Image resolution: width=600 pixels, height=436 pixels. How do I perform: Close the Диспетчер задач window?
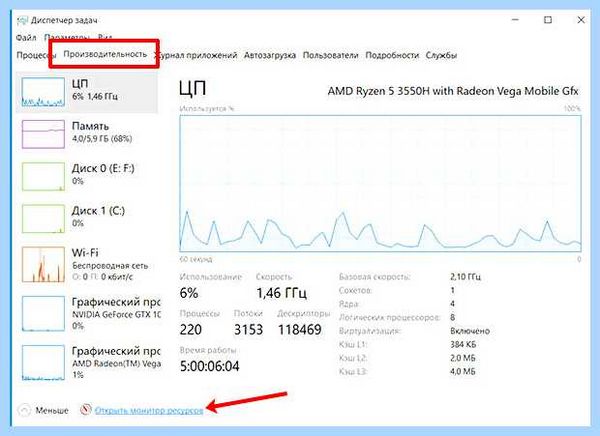[x=581, y=20]
